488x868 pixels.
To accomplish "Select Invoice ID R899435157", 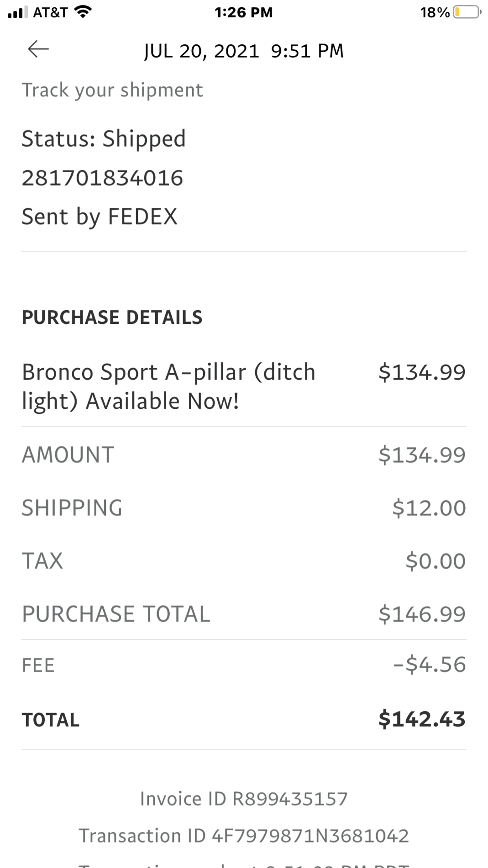I will (244, 799).
